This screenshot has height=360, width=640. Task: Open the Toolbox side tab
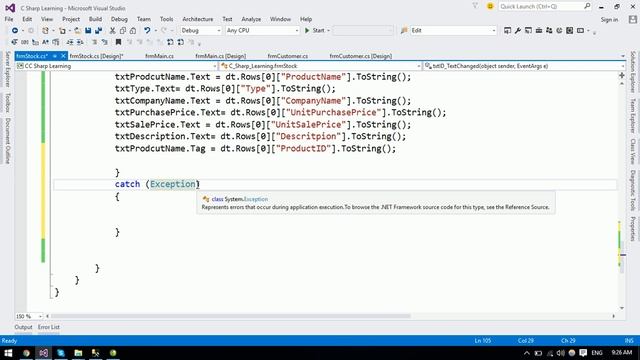click(x=7, y=103)
